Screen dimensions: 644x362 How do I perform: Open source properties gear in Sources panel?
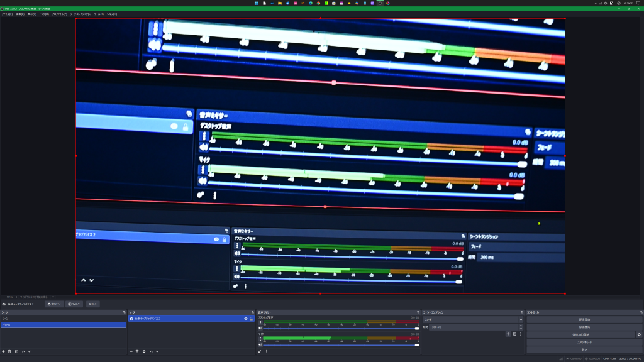144,351
